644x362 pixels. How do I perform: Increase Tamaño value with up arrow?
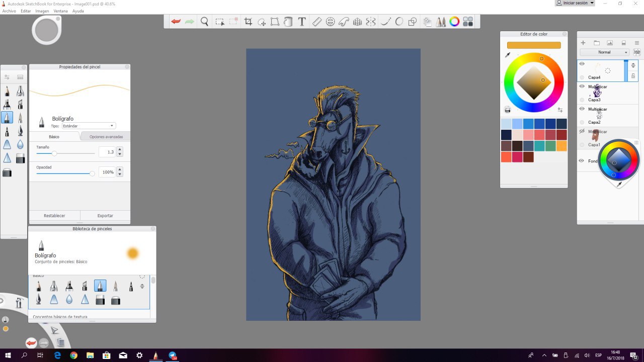(120, 149)
